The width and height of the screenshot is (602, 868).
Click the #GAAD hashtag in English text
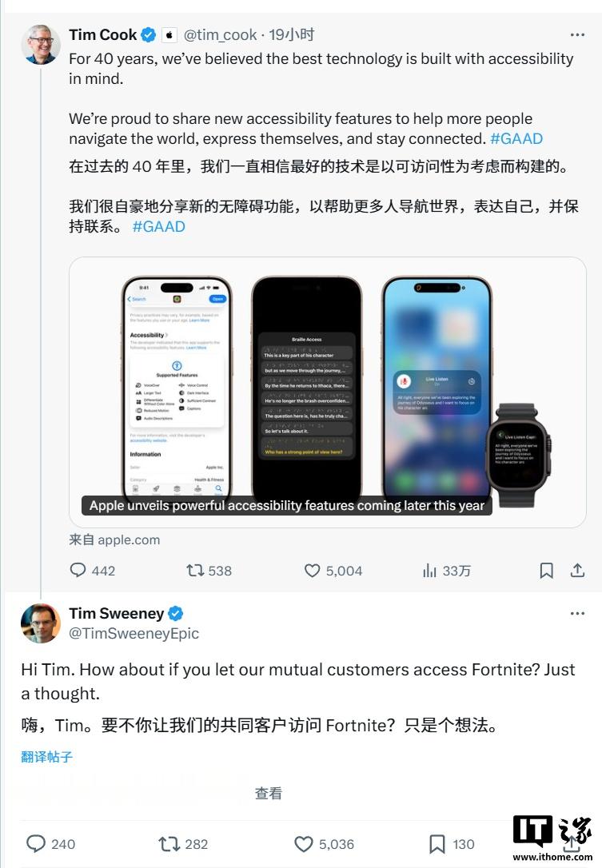coord(516,138)
